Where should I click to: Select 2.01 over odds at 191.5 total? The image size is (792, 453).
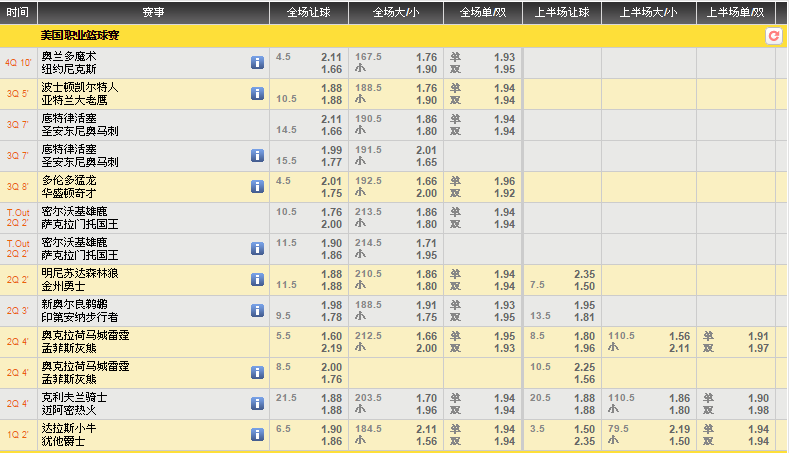pyautogui.click(x=426, y=150)
